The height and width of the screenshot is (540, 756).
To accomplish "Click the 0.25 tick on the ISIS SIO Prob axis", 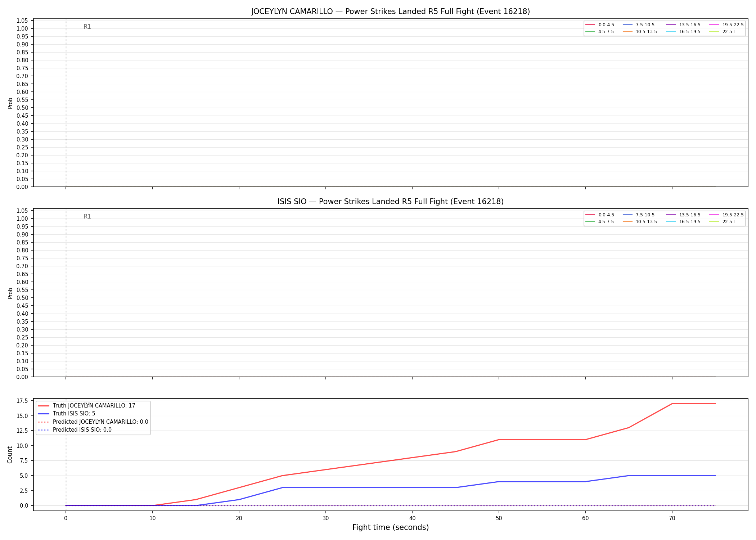I will point(22,337).
